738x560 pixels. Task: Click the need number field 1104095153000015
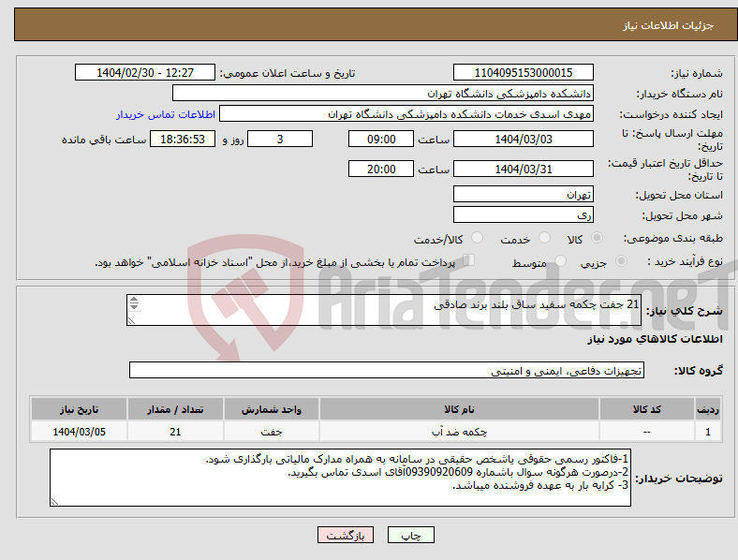pos(523,72)
